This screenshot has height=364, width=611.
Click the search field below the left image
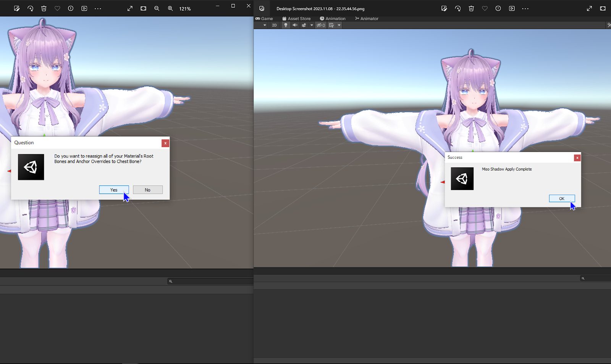[x=211, y=281]
